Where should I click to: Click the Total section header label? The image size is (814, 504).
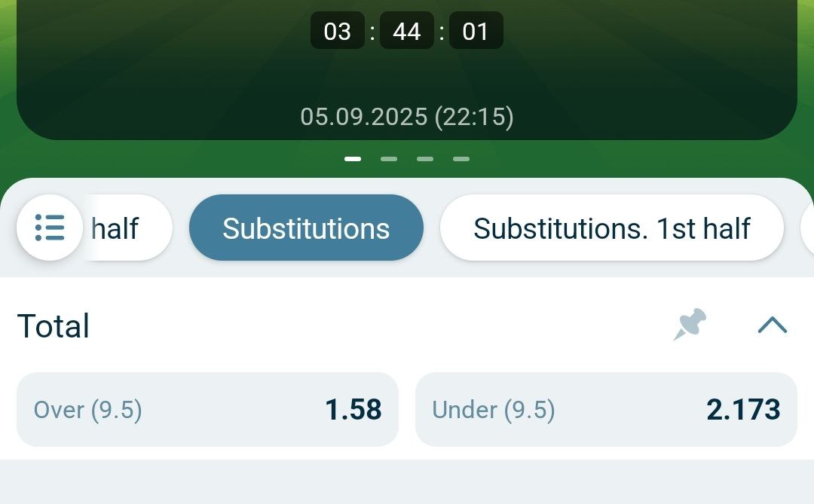click(54, 326)
